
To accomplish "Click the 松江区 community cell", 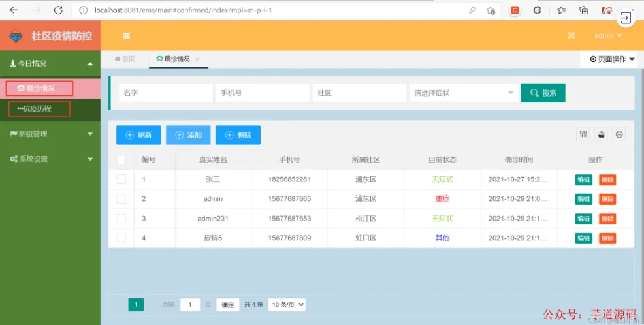I will pyautogui.click(x=366, y=219).
